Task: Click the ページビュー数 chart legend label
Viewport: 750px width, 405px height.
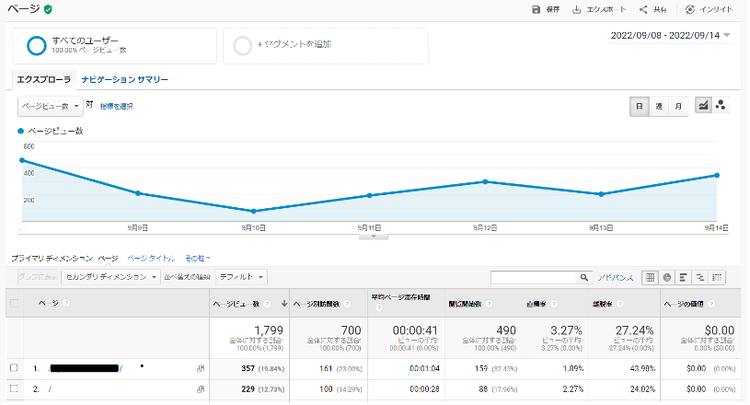Action: pos(55,131)
